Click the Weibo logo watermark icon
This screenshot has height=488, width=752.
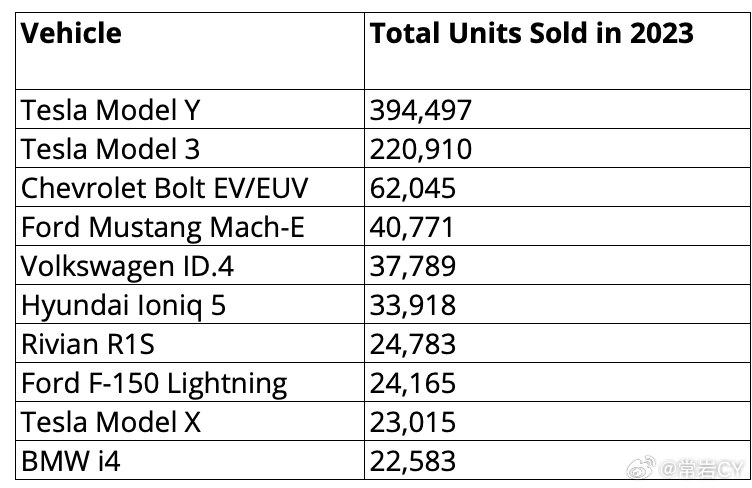(x=641, y=467)
